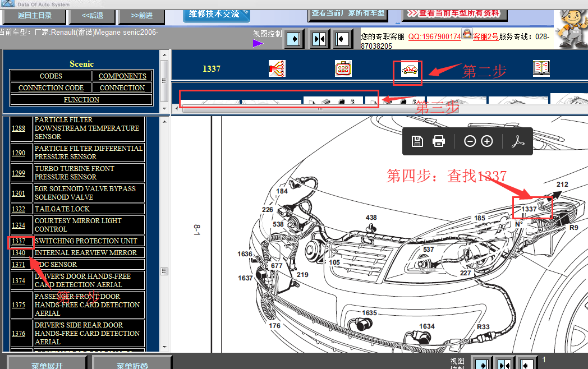Open the manual book icon
This screenshot has width=588, height=369.
pos(541,68)
